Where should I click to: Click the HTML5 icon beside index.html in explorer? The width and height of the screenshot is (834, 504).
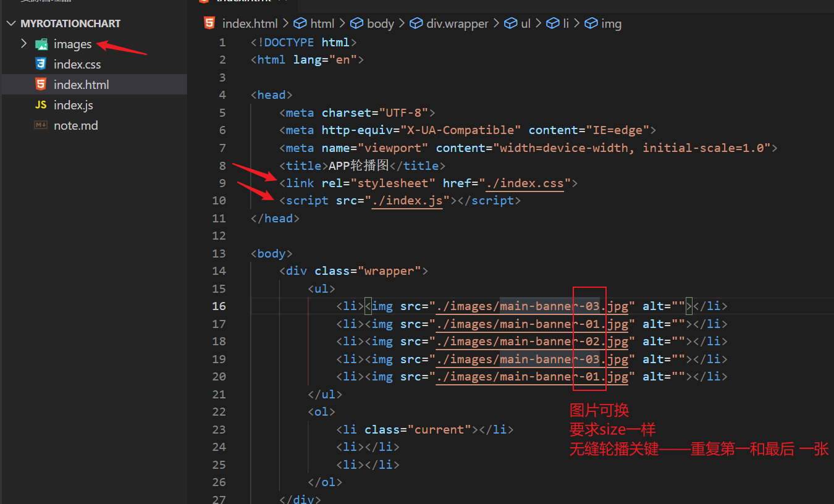(x=41, y=85)
